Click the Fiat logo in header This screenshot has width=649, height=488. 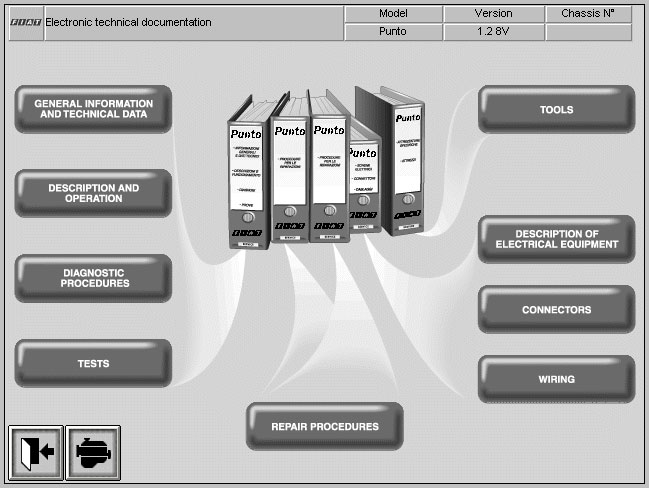pyautogui.click(x=26, y=22)
